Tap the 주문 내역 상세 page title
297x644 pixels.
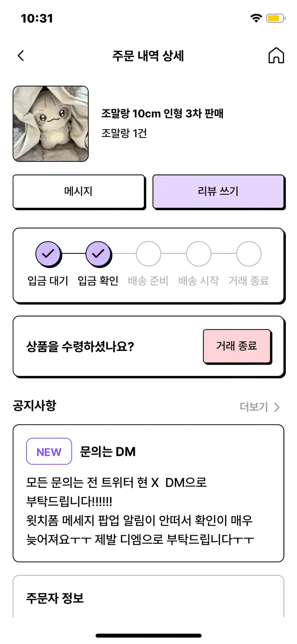148,56
